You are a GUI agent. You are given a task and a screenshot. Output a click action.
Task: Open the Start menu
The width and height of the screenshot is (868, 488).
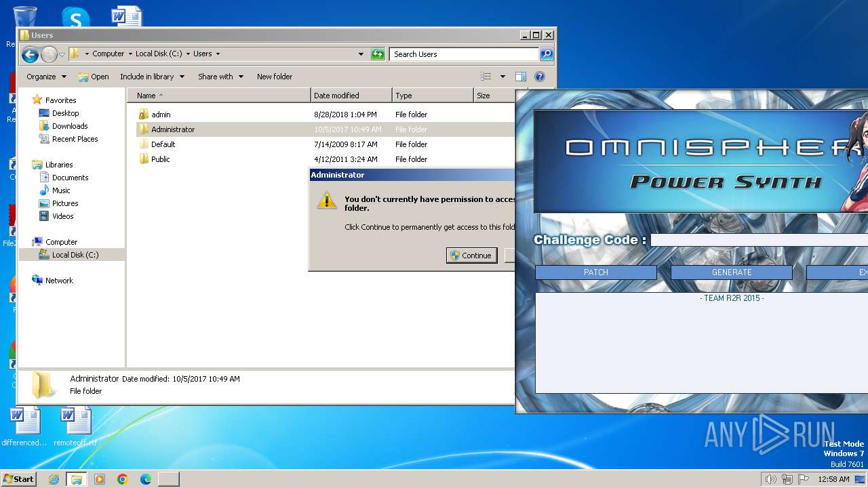tap(19, 479)
